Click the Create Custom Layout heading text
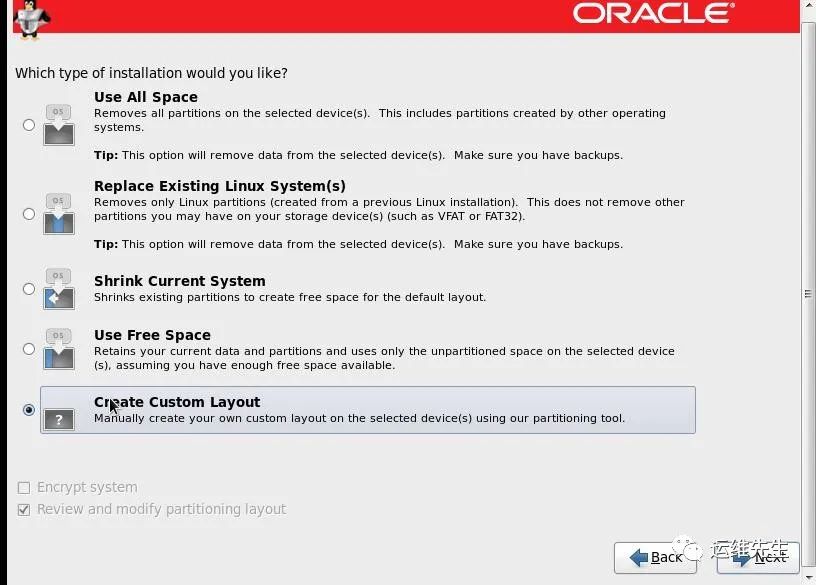The width and height of the screenshot is (816, 585). coord(177,402)
